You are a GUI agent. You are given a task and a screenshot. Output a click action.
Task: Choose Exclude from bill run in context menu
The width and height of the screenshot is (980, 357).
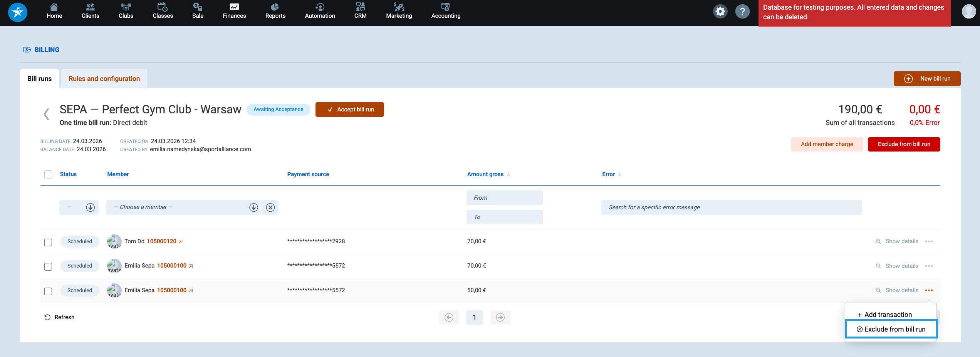point(891,329)
